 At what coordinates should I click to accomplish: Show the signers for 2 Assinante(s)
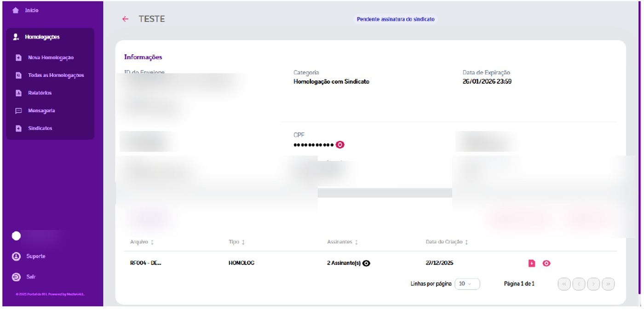(x=367, y=264)
